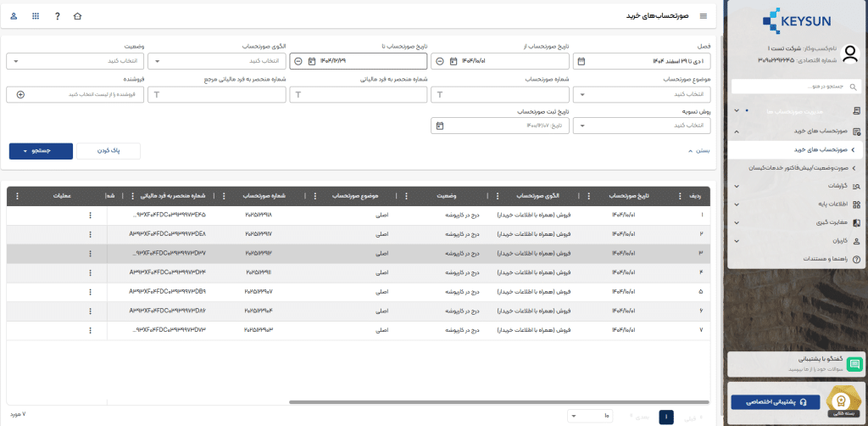Toggle the hamburger menu beside صورتحساب‌های خرید
The width and height of the screenshot is (868, 426).
tap(703, 16)
